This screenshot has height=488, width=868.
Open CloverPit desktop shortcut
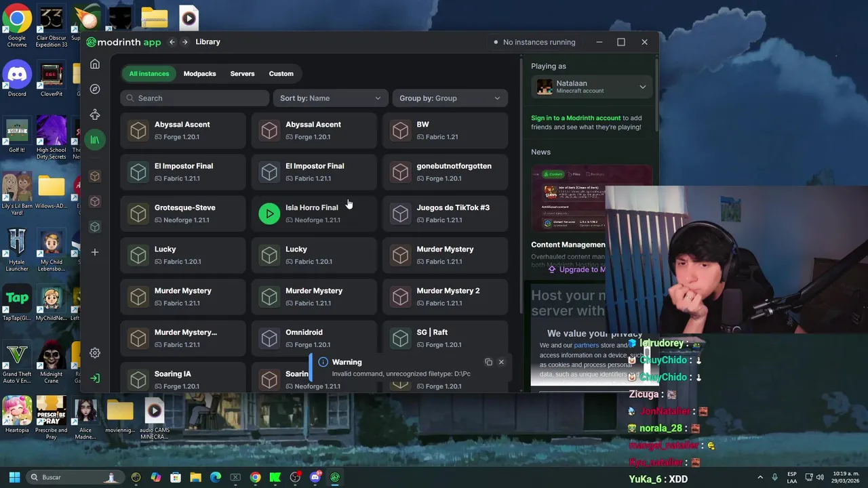coord(52,79)
